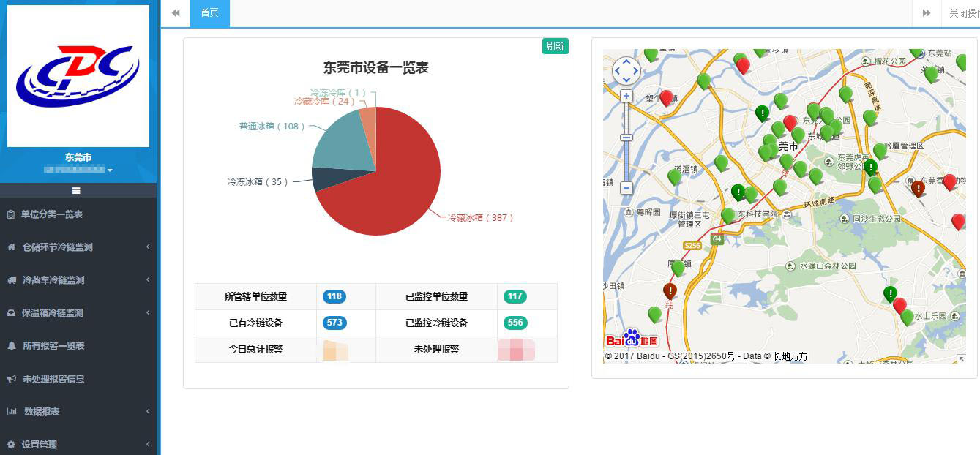The height and width of the screenshot is (455, 980).
Task: Click the tab scroll-right double arrow
Action: point(927,13)
